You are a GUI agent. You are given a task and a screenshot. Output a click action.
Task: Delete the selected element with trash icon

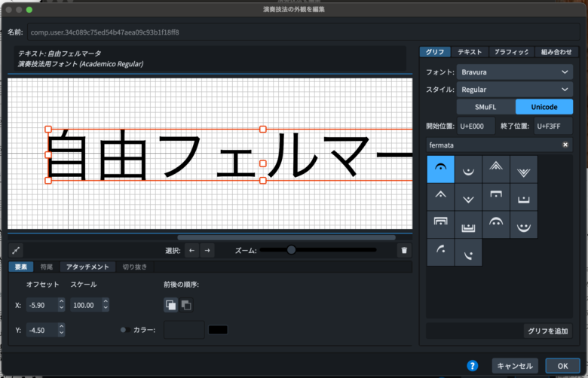(404, 250)
